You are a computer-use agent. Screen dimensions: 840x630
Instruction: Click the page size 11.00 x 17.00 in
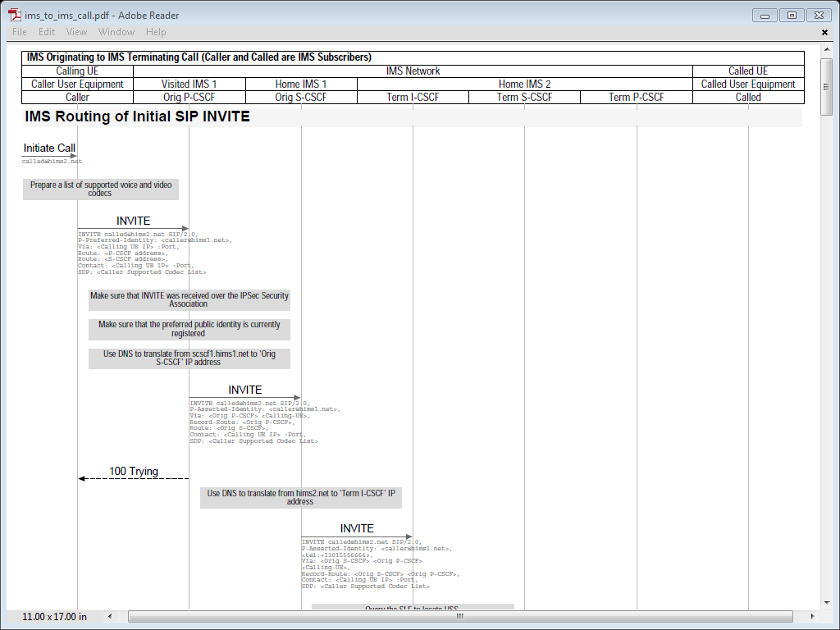pyautogui.click(x=54, y=617)
